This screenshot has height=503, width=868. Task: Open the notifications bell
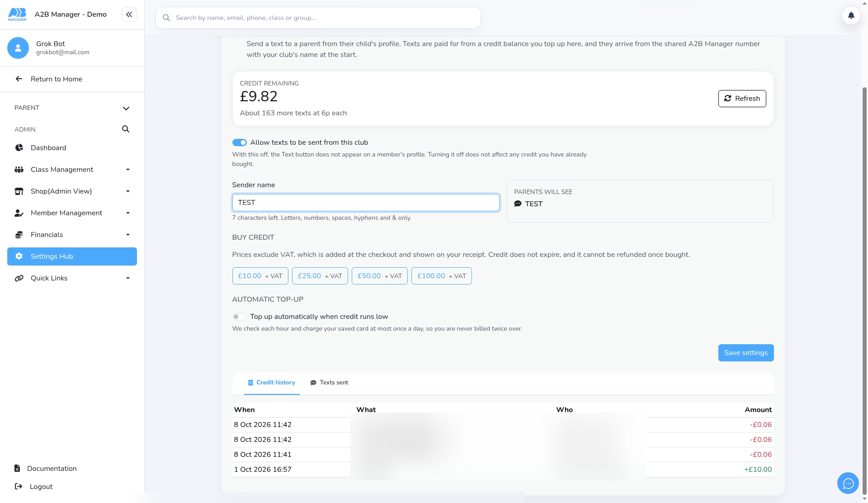pyautogui.click(x=851, y=15)
